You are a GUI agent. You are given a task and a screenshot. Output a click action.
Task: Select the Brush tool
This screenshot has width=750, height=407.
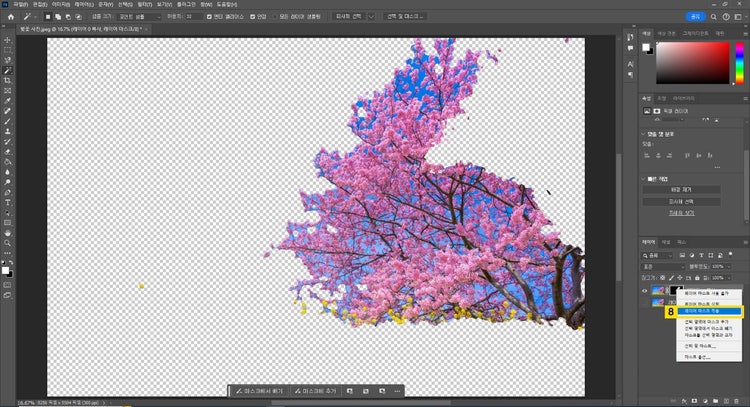point(8,121)
